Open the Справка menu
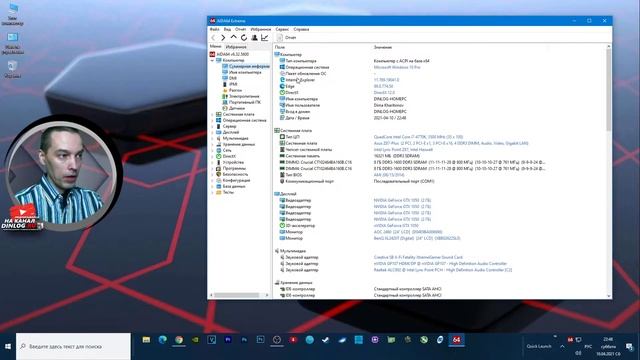Viewport: 640px width, 360px height. click(301, 29)
